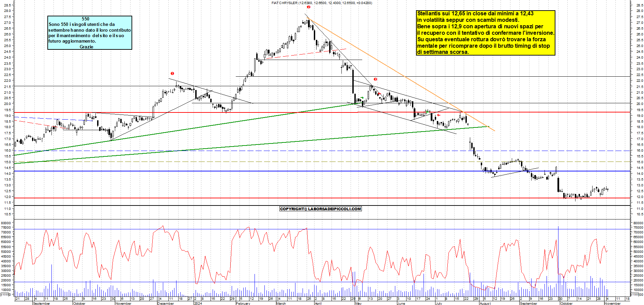The width and height of the screenshot is (644, 305).
Task: Click the red wave marker number 2
Action: (x=308, y=7)
